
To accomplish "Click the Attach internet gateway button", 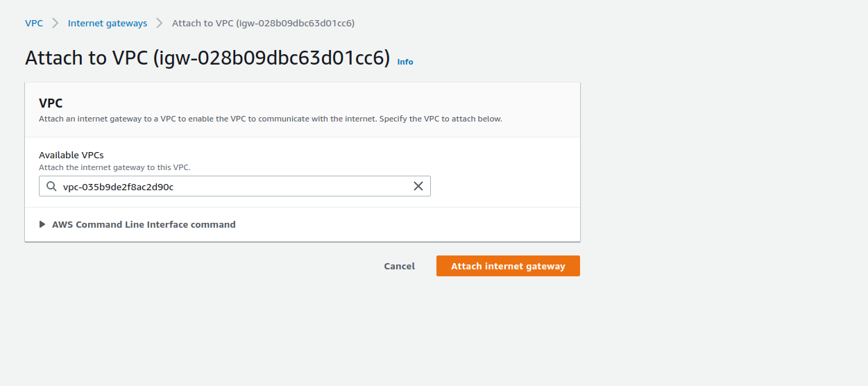I will coord(508,266).
